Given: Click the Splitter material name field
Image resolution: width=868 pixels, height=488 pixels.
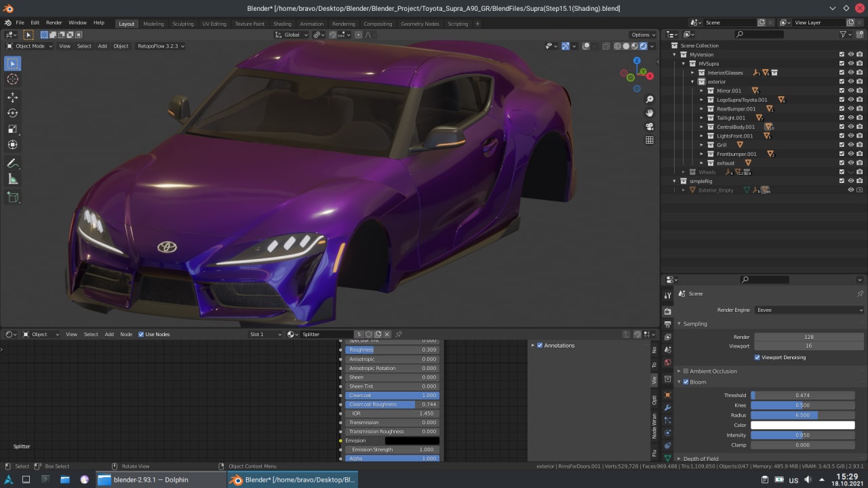Looking at the screenshot, I should (327, 334).
